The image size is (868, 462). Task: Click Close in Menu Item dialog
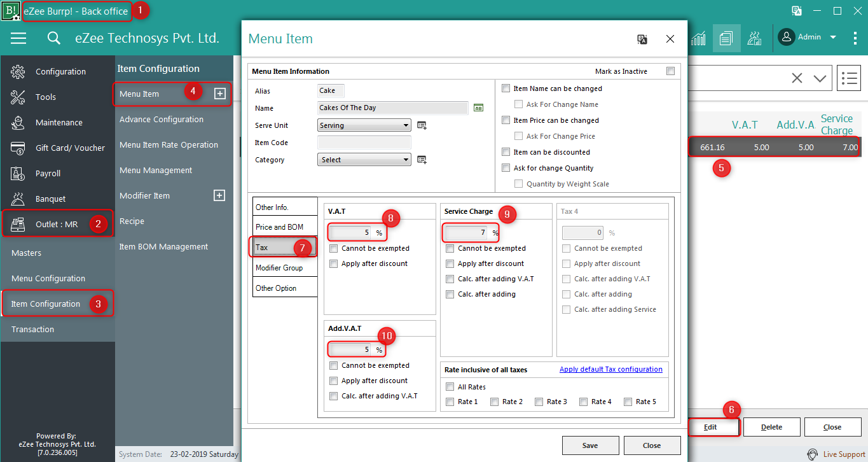click(x=652, y=445)
